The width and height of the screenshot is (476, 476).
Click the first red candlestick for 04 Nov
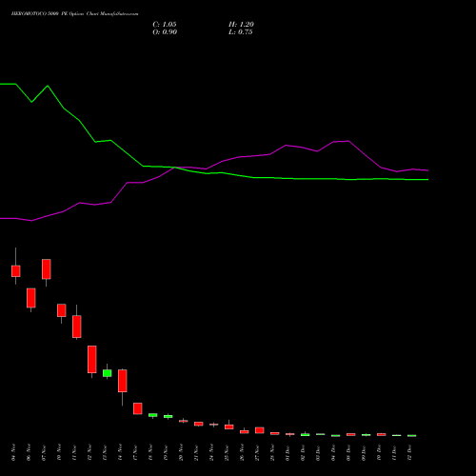[x=16, y=271]
